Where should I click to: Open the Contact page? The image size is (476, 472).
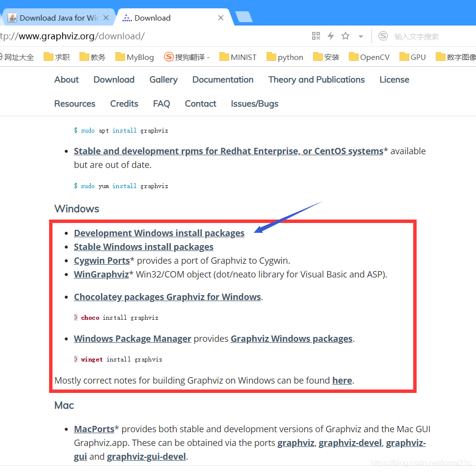click(200, 104)
